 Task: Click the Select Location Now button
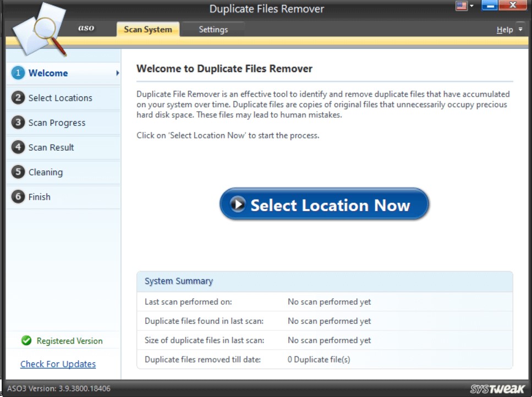pyautogui.click(x=324, y=204)
